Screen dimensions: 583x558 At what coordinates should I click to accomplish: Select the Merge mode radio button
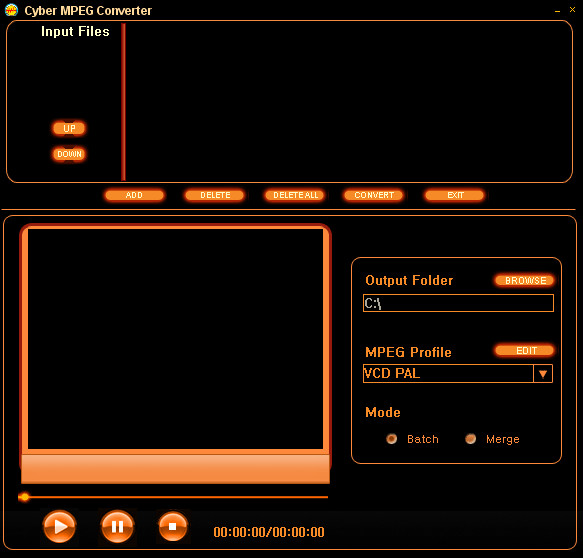[x=471, y=439]
